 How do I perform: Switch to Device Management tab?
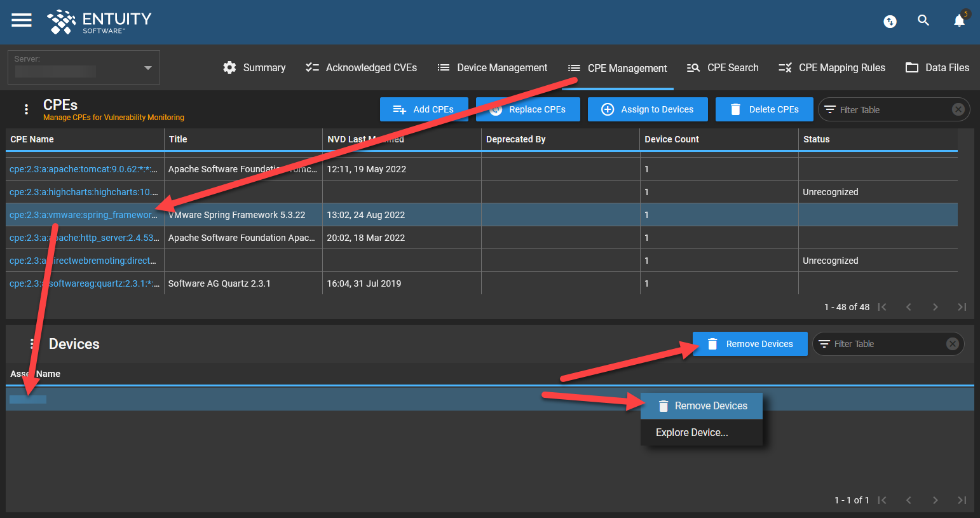[493, 67]
